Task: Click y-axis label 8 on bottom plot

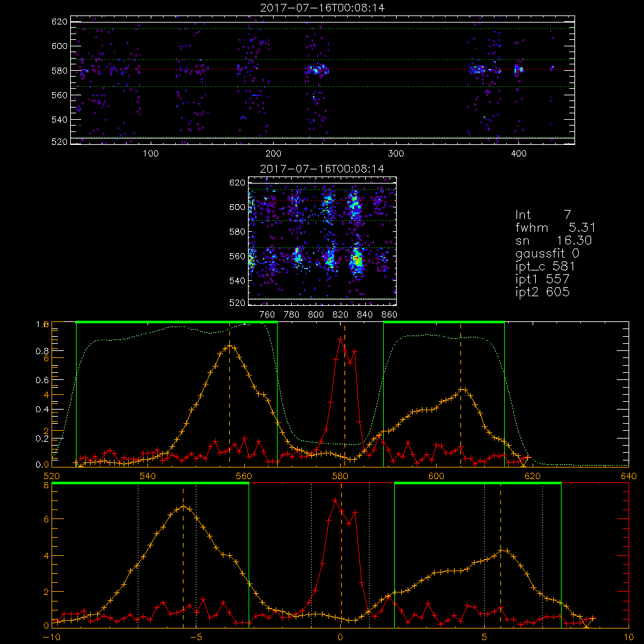Action: (46, 486)
